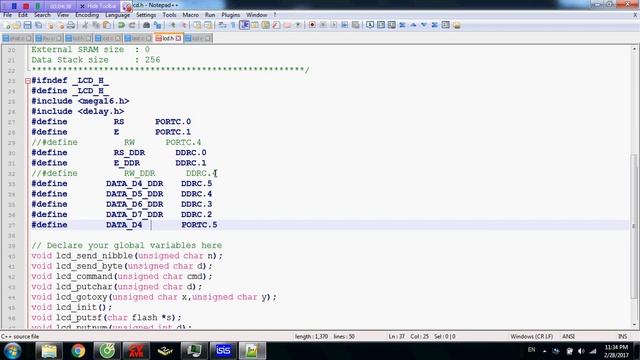Start macro recording with red dot icon
This screenshot has height=360, width=640.
(312, 25)
